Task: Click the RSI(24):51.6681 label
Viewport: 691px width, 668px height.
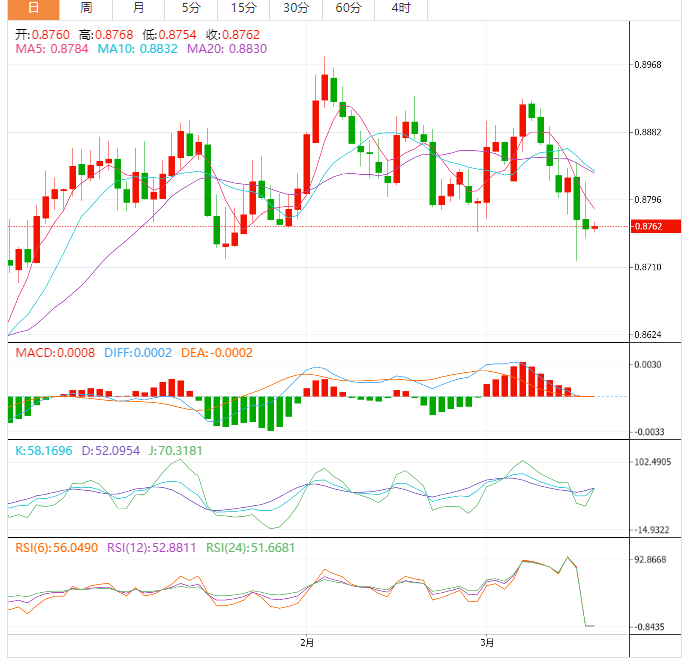Action: [250, 548]
